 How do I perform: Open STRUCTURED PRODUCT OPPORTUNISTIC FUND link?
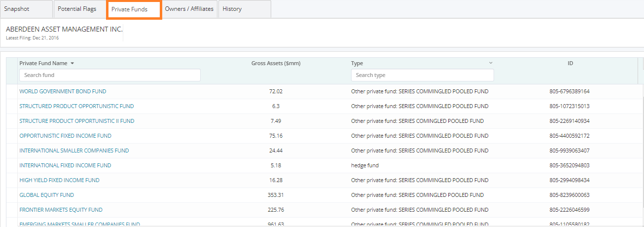click(76, 106)
